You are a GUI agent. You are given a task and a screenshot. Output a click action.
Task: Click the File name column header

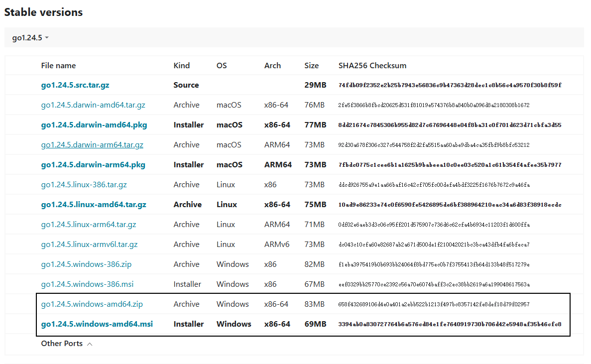[58, 66]
